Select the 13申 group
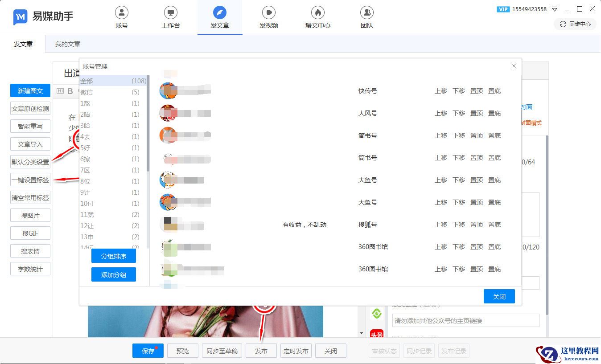This screenshot has width=601, height=364. (113, 237)
